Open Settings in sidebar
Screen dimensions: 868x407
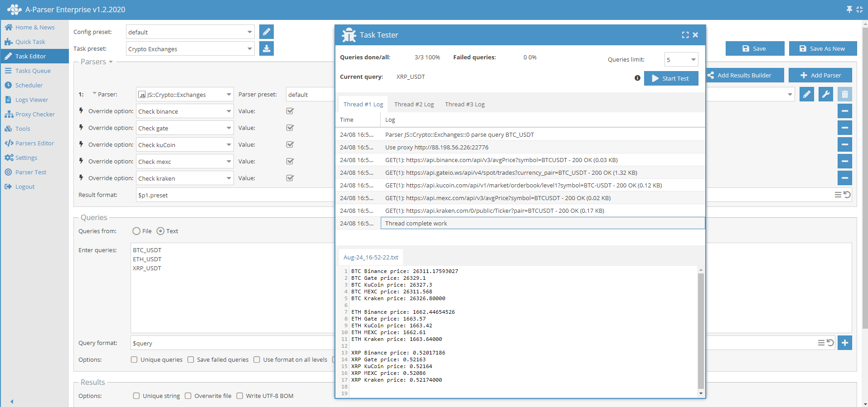[x=34, y=158]
